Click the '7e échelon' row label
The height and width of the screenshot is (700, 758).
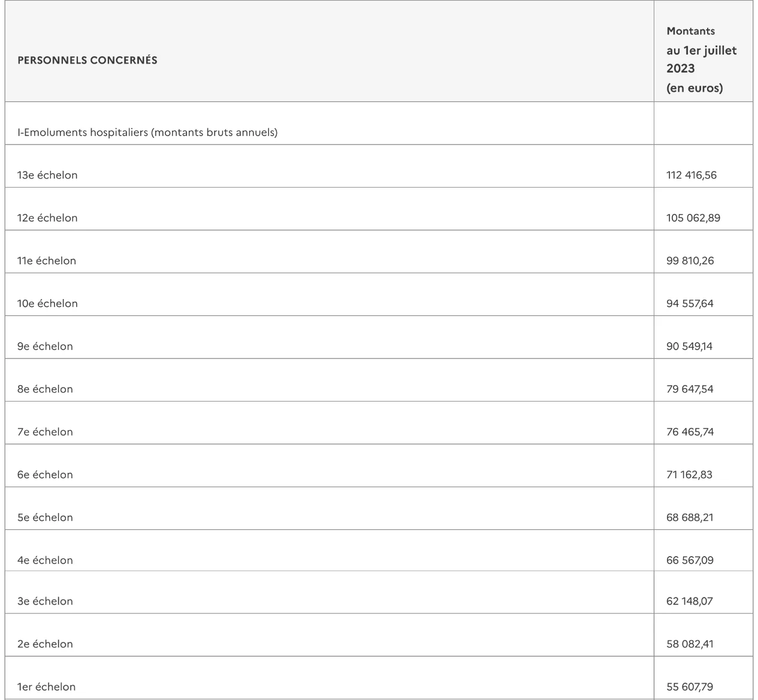[x=45, y=432]
